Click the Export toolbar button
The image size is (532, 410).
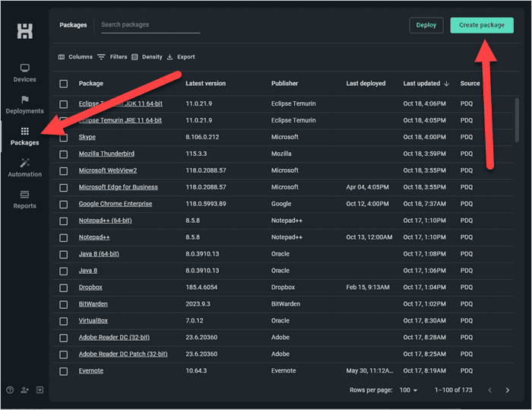click(x=181, y=57)
